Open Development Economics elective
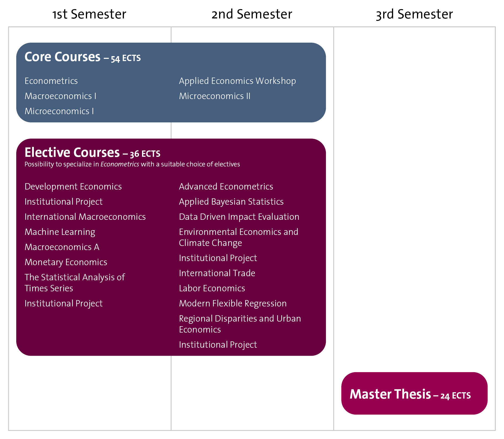 click(73, 186)
